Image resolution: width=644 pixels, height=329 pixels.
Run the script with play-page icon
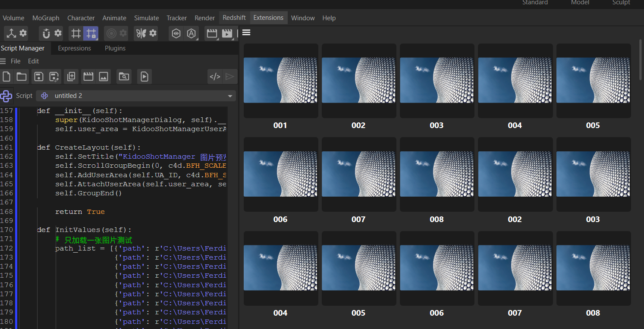(145, 77)
